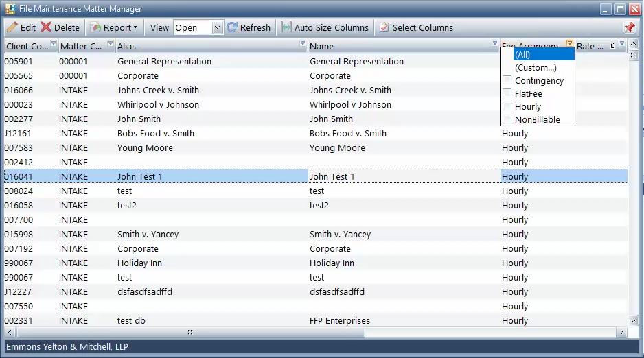Check the Contingency filter checkbox

(507, 80)
